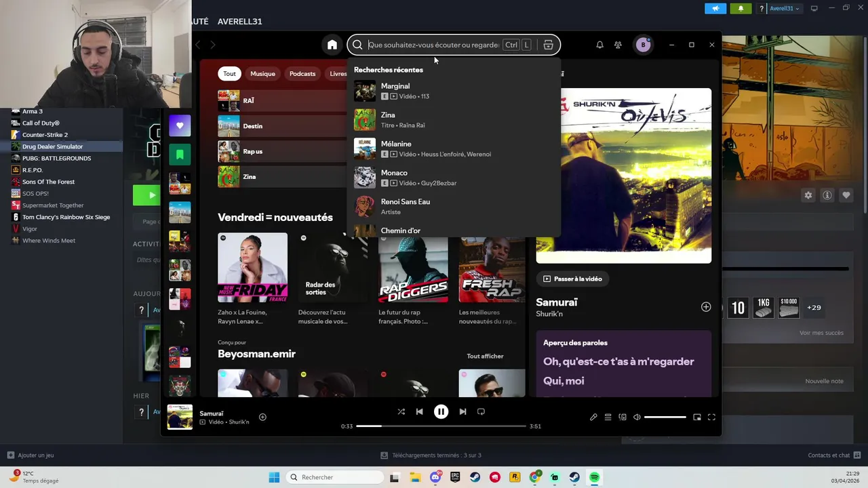Screen dimensions: 868x488
Task: Open New Music Friday France playlist cover
Action: coord(252,268)
